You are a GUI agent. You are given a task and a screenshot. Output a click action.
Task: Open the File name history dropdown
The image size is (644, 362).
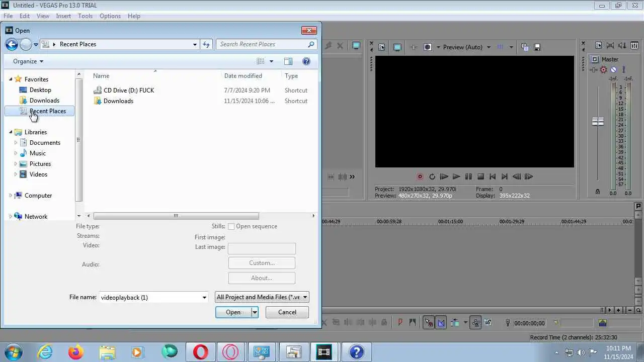pos(204,298)
